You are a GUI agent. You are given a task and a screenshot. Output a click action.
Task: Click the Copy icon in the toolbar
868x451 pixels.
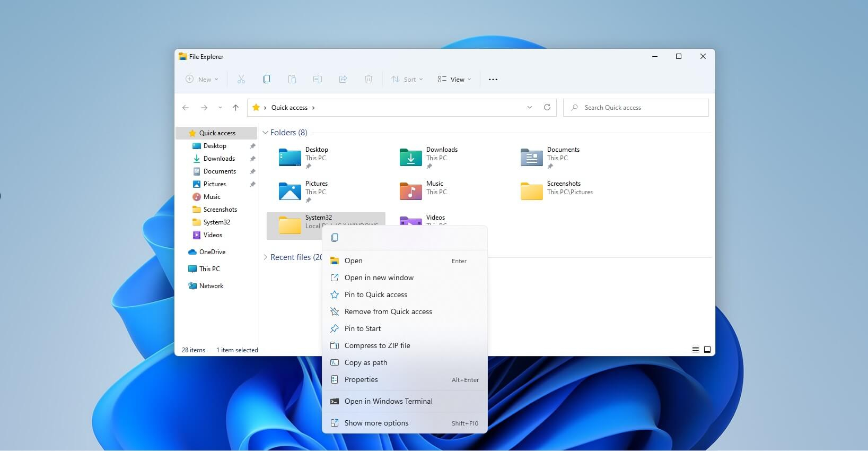coord(267,79)
